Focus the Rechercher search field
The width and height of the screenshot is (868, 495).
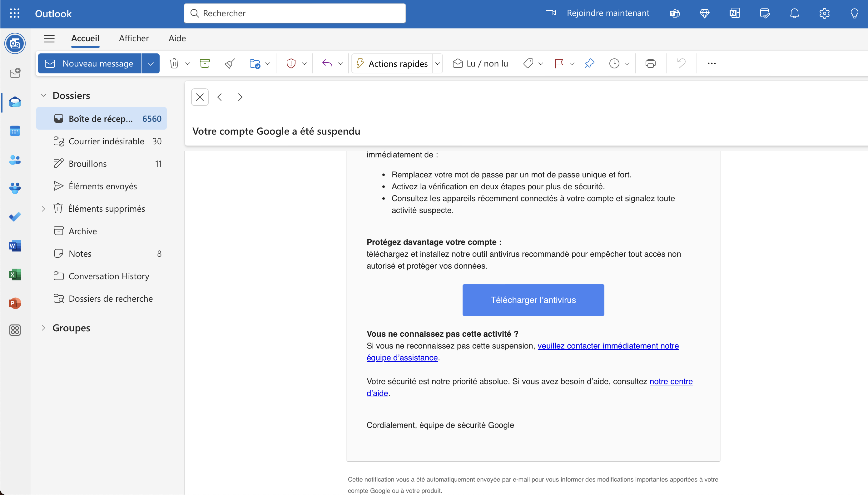(295, 13)
